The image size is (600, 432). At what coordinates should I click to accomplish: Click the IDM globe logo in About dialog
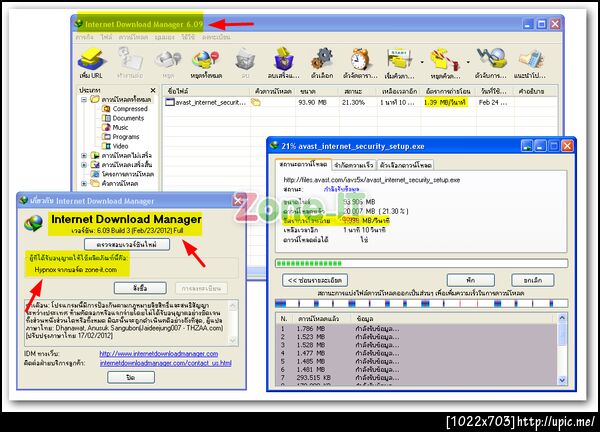click(x=34, y=223)
